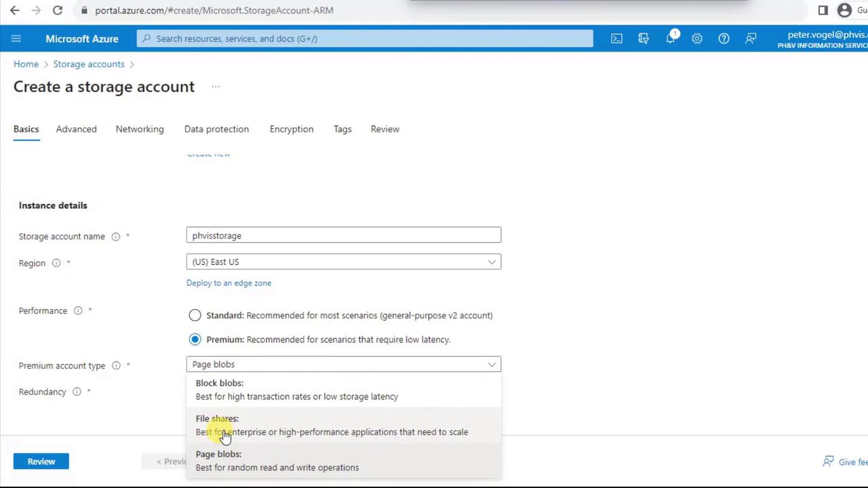Launch Cloud Shell from the top bar
Image resolution: width=868 pixels, height=488 pixels.
pyautogui.click(x=616, y=39)
